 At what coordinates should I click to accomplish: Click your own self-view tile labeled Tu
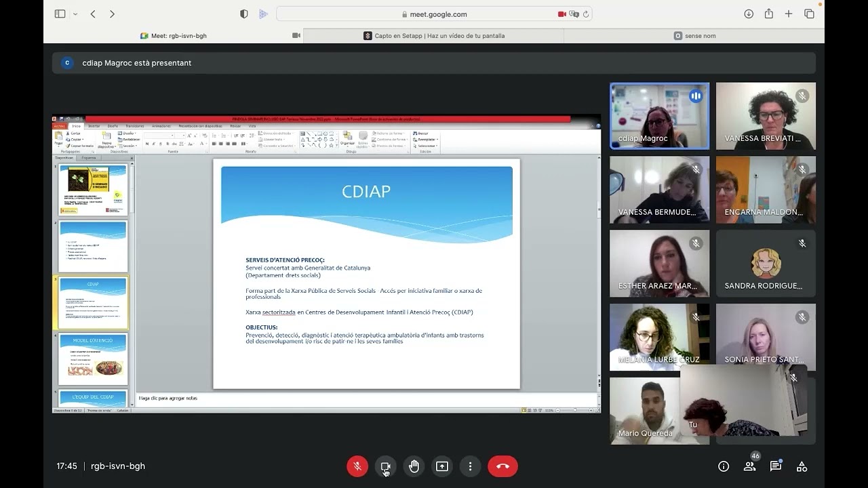pyautogui.click(x=743, y=400)
